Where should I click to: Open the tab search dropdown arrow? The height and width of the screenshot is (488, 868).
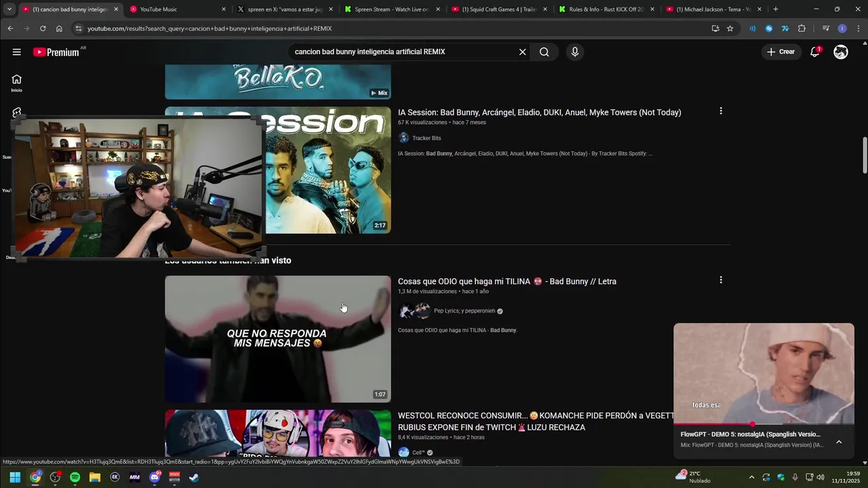[x=9, y=9]
